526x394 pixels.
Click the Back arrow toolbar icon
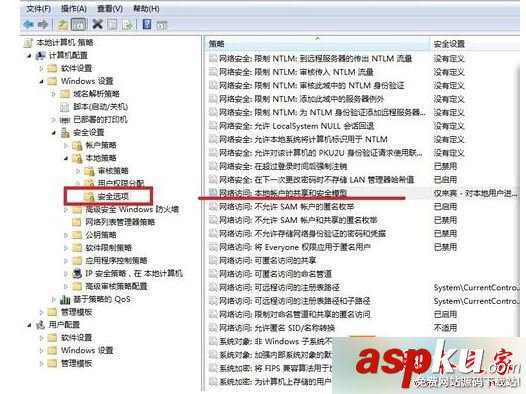(29, 24)
